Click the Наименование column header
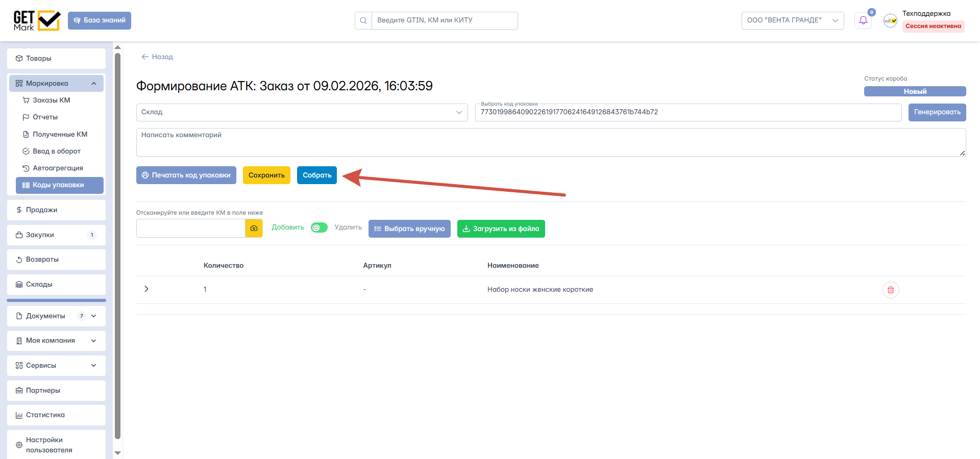 (513, 265)
